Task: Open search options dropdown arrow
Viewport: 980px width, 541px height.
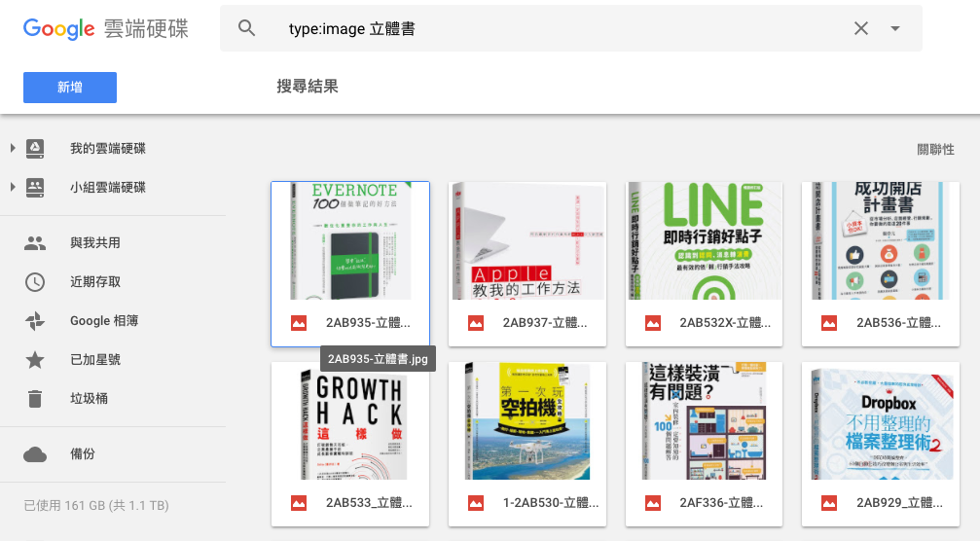Action: (895, 29)
